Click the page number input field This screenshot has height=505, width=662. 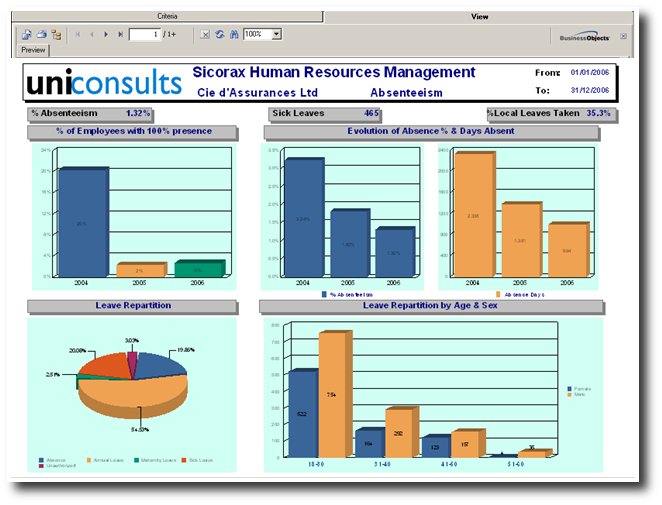point(144,34)
